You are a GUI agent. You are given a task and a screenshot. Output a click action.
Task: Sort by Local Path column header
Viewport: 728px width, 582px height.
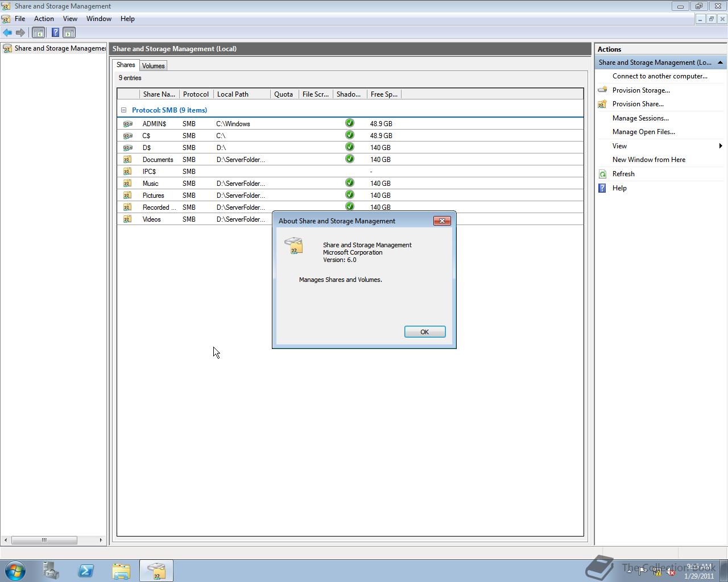click(242, 94)
